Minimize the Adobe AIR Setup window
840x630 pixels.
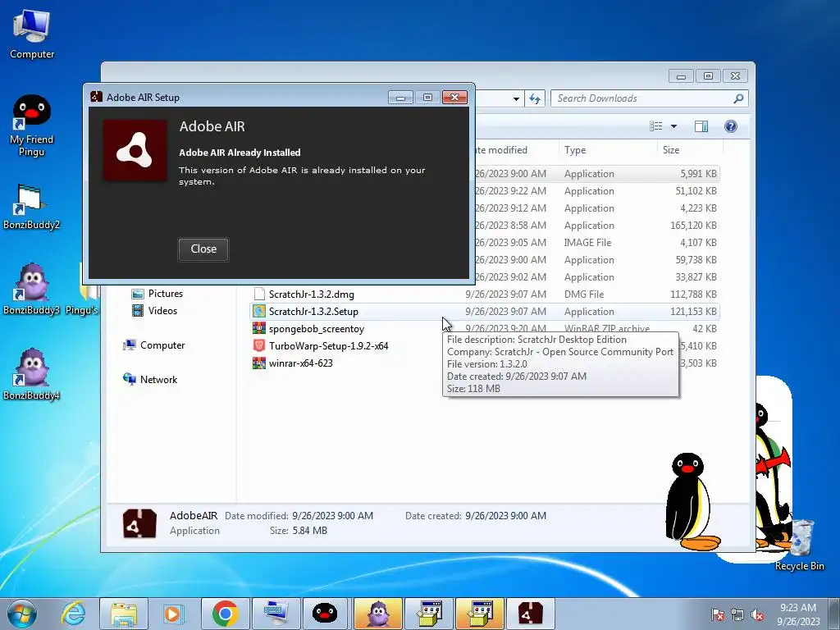pyautogui.click(x=400, y=97)
